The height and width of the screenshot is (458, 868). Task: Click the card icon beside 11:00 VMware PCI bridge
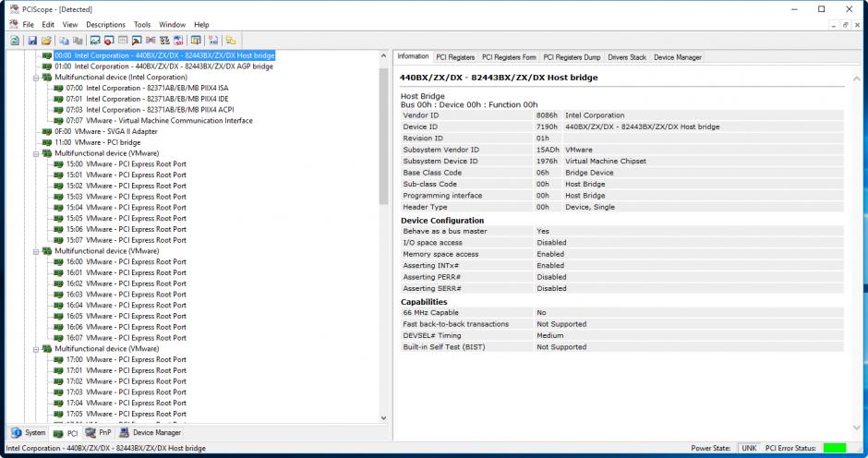47,142
